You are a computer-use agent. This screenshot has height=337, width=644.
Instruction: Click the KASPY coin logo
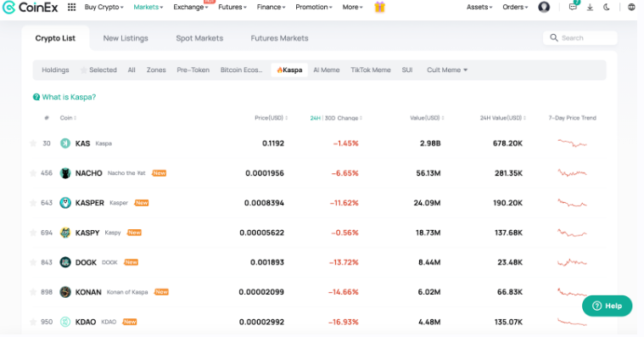point(65,233)
